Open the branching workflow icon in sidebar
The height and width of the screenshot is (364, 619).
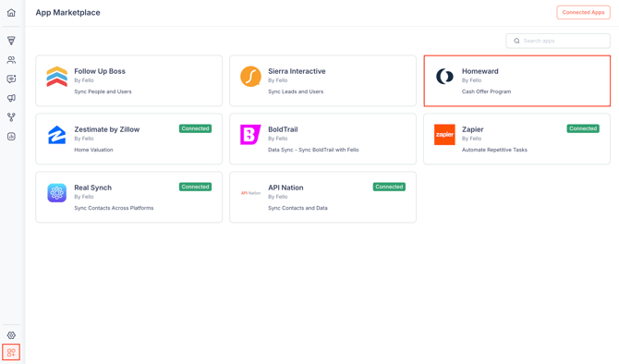click(x=11, y=117)
